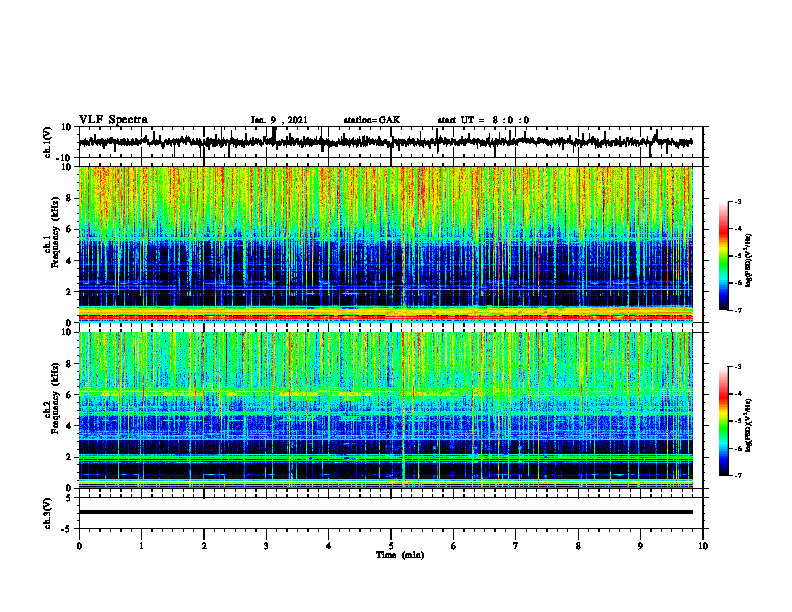Click the "ch.1(V)" waveform axis label
792x612 pixels.
(49, 142)
